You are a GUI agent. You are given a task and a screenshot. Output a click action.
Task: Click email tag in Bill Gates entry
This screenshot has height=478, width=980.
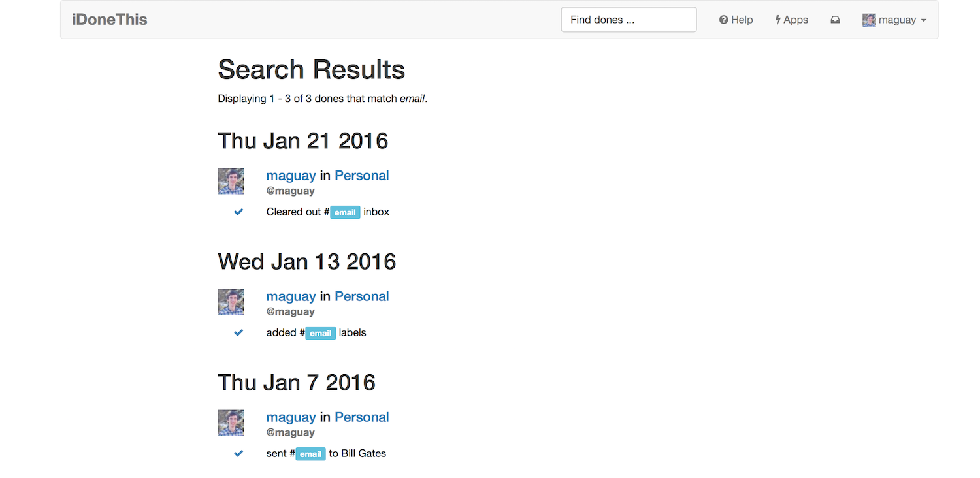(310, 454)
